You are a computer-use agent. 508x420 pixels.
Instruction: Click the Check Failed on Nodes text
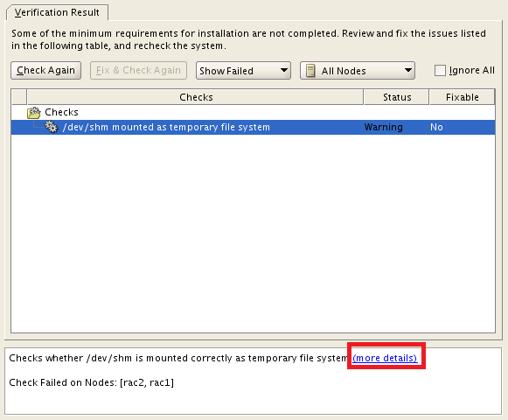click(91, 382)
